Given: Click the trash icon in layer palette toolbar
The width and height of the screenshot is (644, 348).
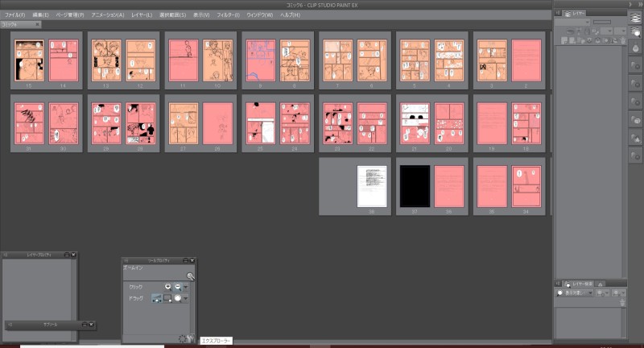Looking at the screenshot, I should coord(622,40).
